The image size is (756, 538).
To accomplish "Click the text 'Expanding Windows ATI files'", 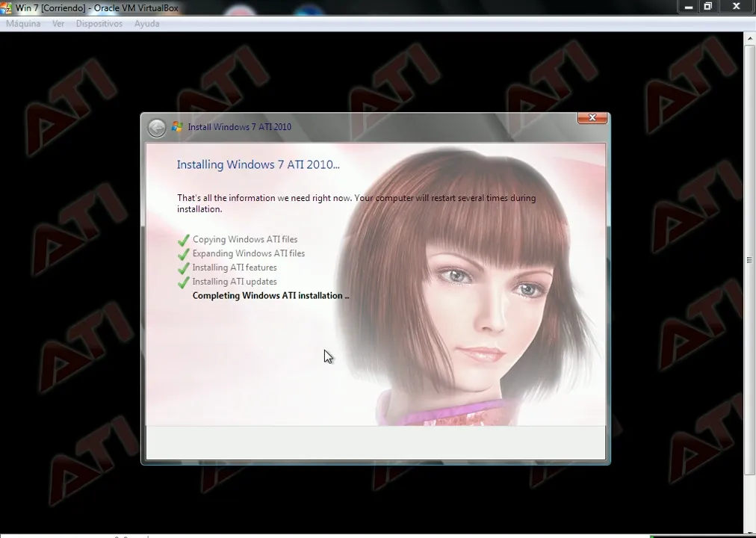I will (248, 253).
